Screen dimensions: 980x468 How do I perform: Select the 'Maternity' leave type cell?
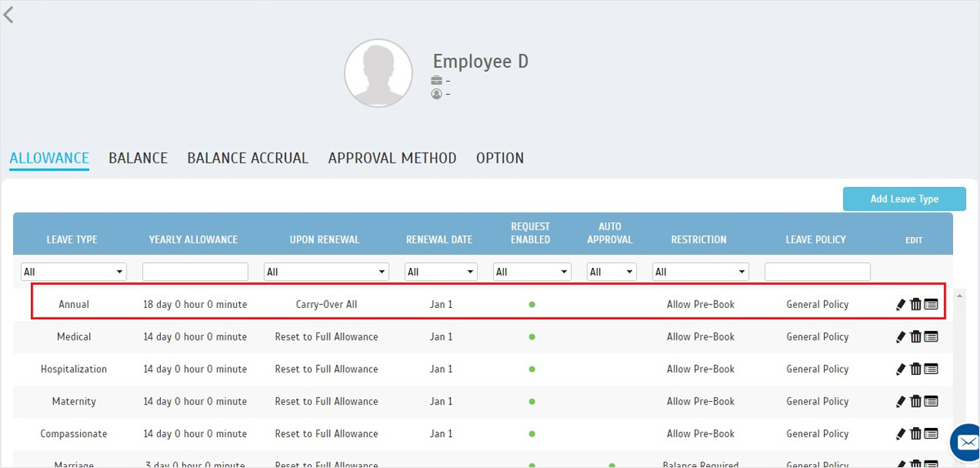coord(73,402)
